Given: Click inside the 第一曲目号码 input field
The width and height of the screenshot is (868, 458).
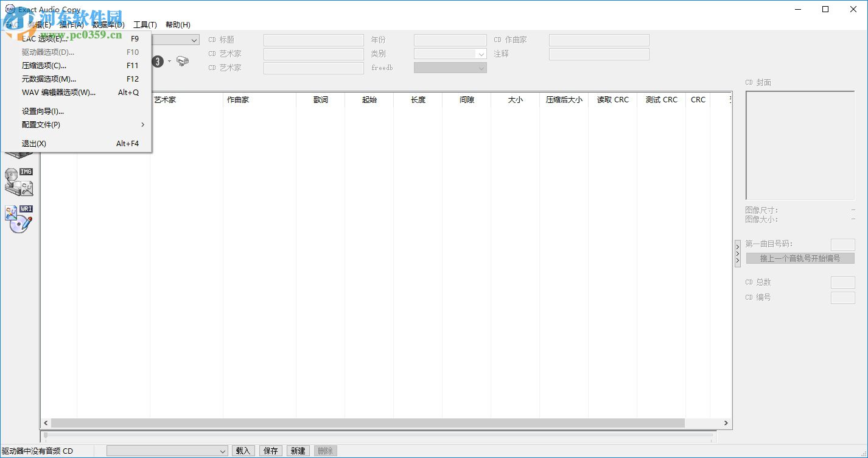Looking at the screenshot, I should (842, 245).
